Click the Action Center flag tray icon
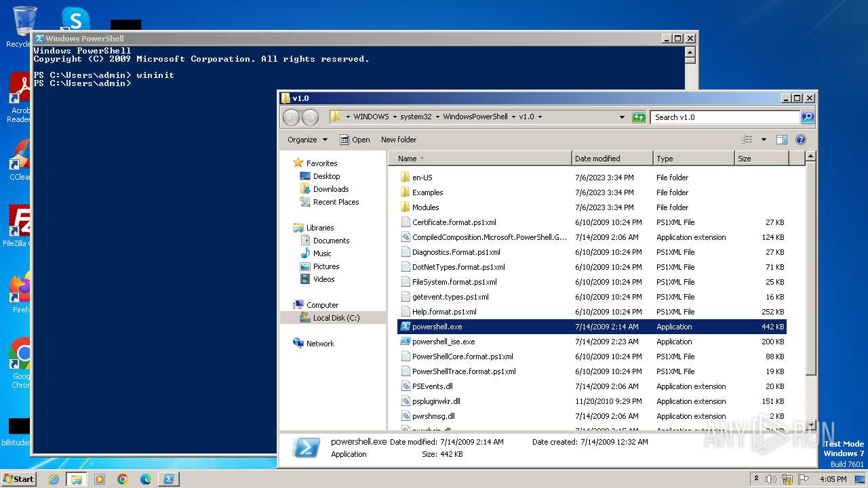Viewport: 868px width, 488px height. point(802,479)
